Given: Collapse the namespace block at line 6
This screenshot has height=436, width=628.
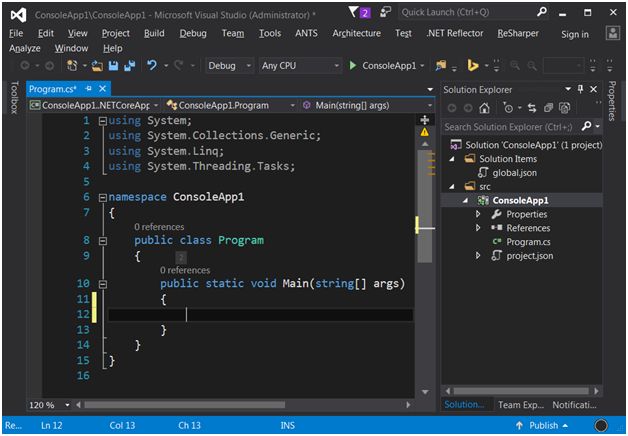Looking at the screenshot, I should click(x=103, y=197).
